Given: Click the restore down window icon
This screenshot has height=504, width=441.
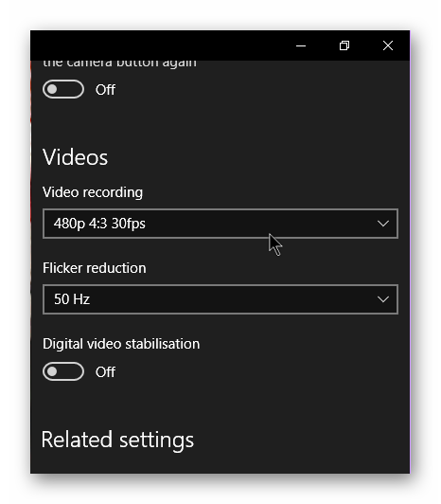Looking at the screenshot, I should point(344,45).
